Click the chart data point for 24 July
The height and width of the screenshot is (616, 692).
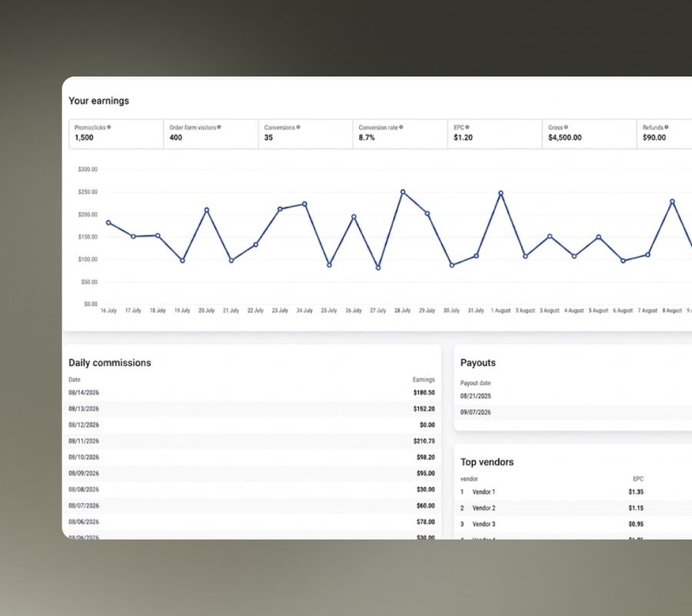(x=304, y=205)
